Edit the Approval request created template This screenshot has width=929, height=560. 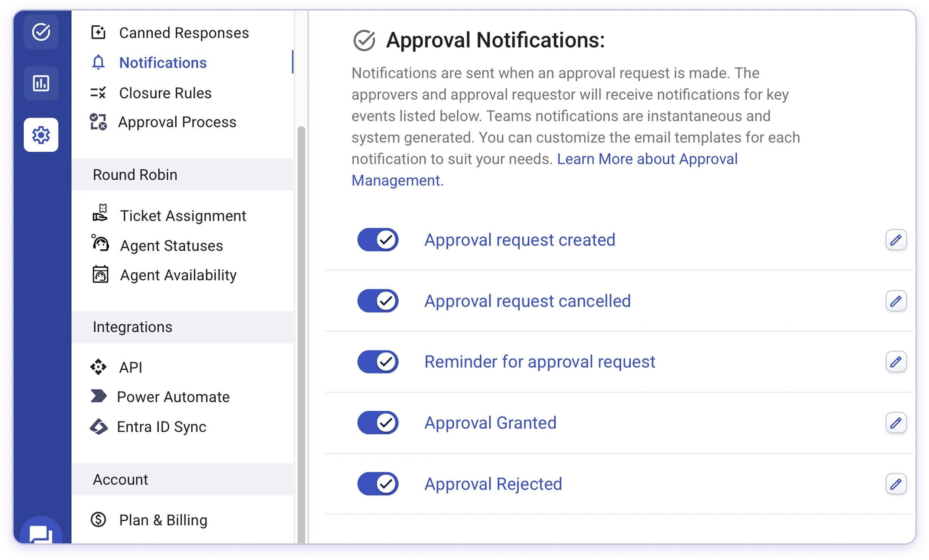point(896,240)
